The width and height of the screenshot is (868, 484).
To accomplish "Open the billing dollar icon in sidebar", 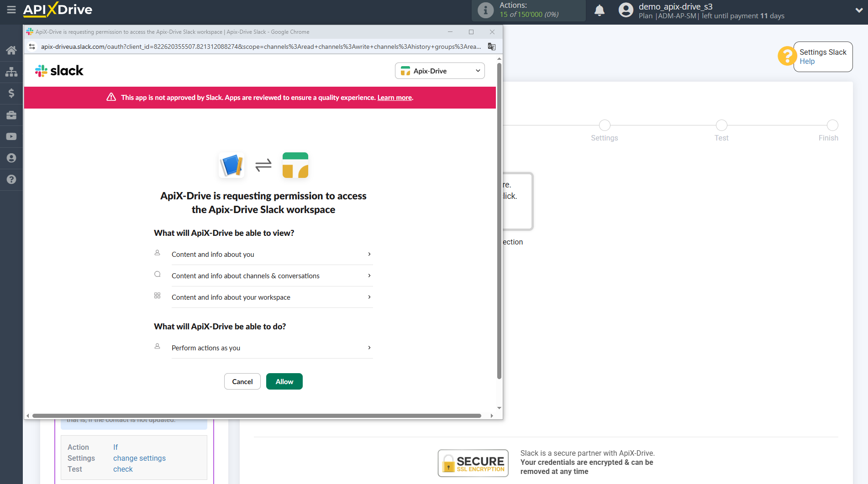I will pos(11,93).
